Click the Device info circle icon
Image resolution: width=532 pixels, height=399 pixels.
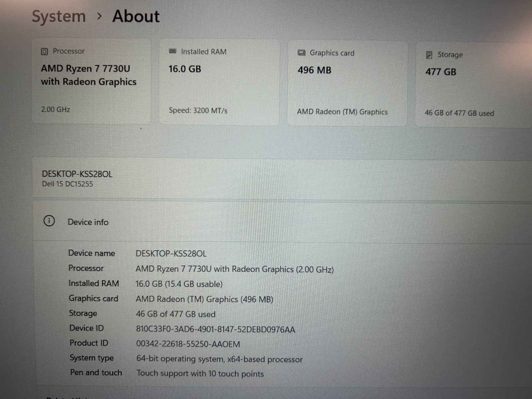tap(49, 221)
